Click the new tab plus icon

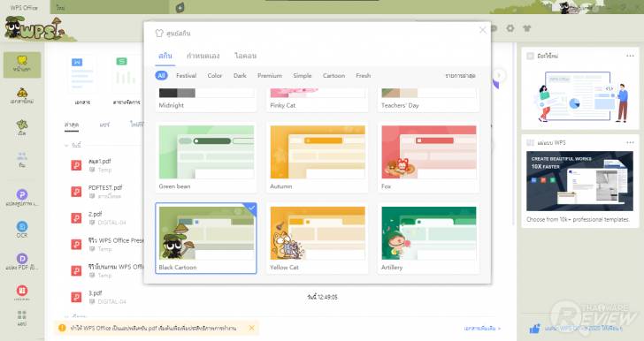pyautogui.click(x=180, y=7)
